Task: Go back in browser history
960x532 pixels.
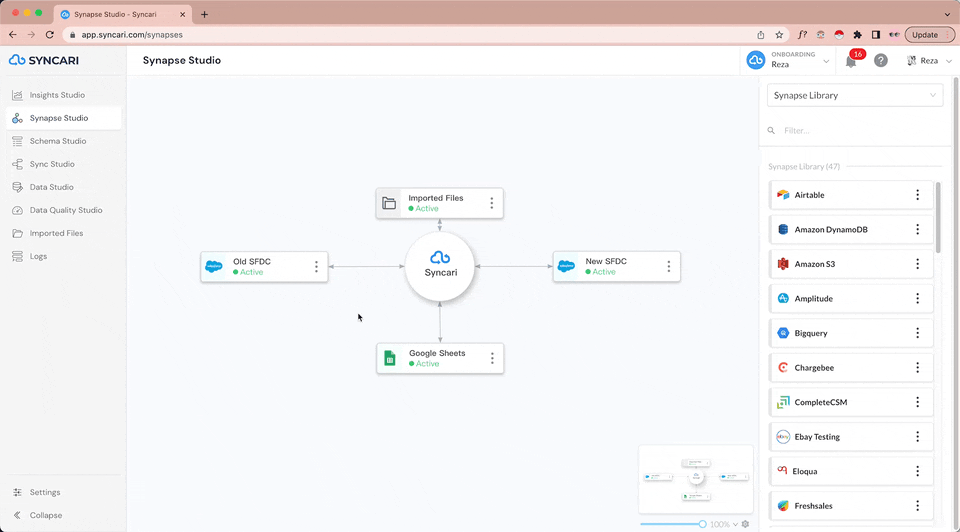Action: (13, 35)
